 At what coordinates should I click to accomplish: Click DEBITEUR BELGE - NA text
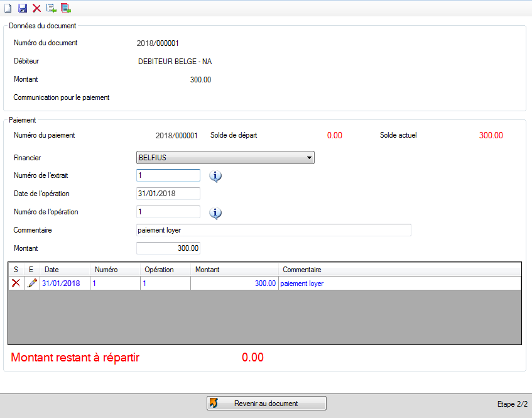(175, 62)
